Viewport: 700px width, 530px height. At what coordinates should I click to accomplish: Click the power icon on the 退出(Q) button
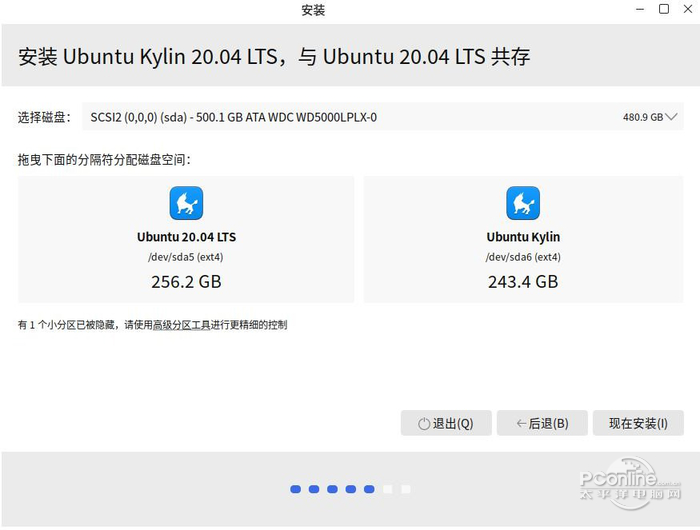423,424
